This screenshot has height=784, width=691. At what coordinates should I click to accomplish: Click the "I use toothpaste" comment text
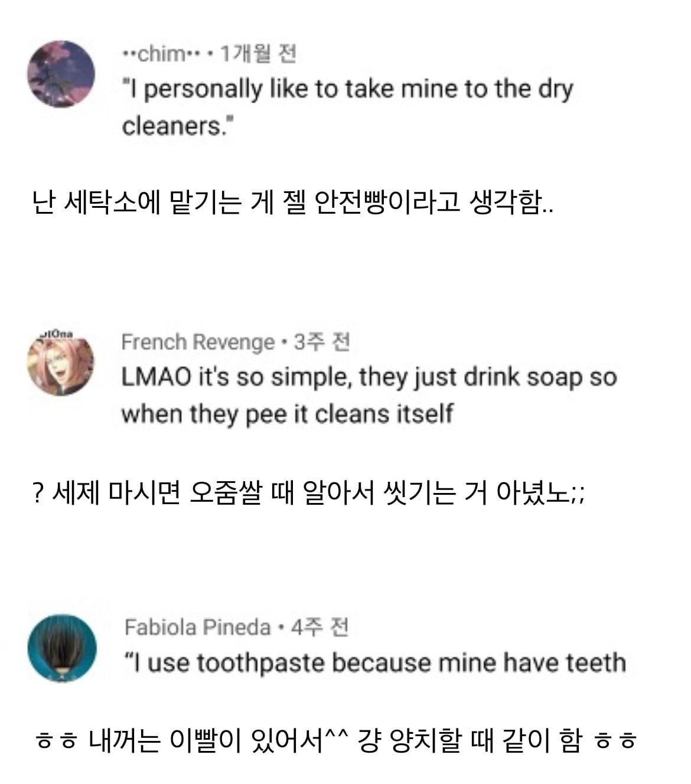(375, 662)
